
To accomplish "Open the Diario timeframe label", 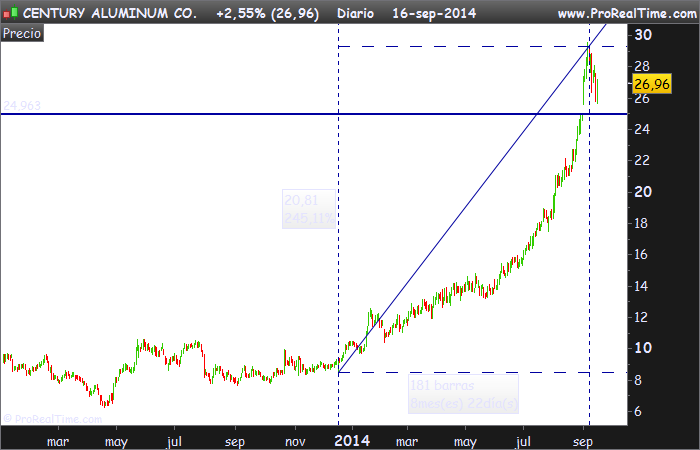I will [x=355, y=13].
